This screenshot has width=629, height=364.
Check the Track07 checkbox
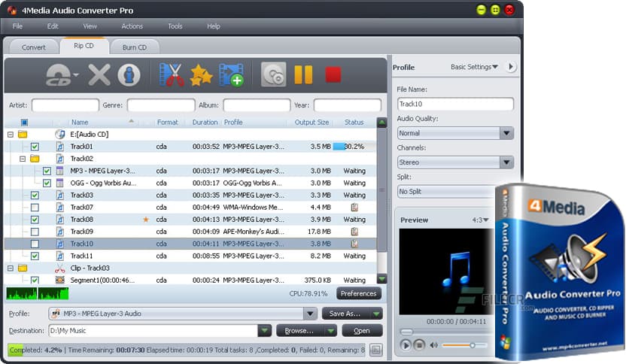pos(35,208)
